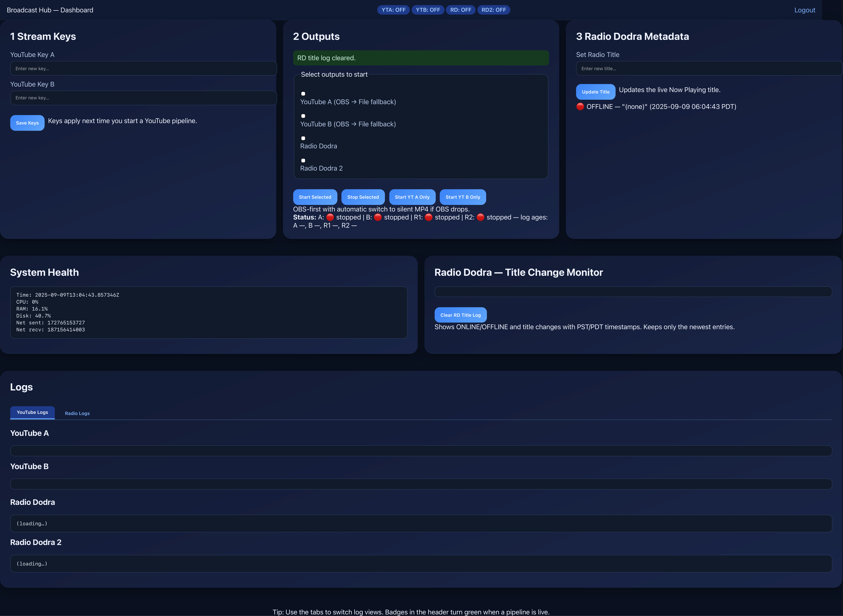Open the Radio Logs tab

pyautogui.click(x=77, y=413)
